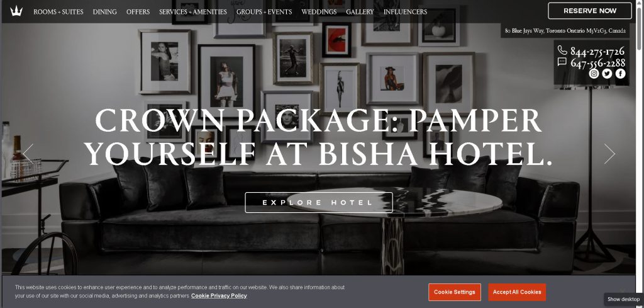This screenshot has width=644, height=308.
Task: Open Rooms + Suites menu
Action: (x=58, y=12)
